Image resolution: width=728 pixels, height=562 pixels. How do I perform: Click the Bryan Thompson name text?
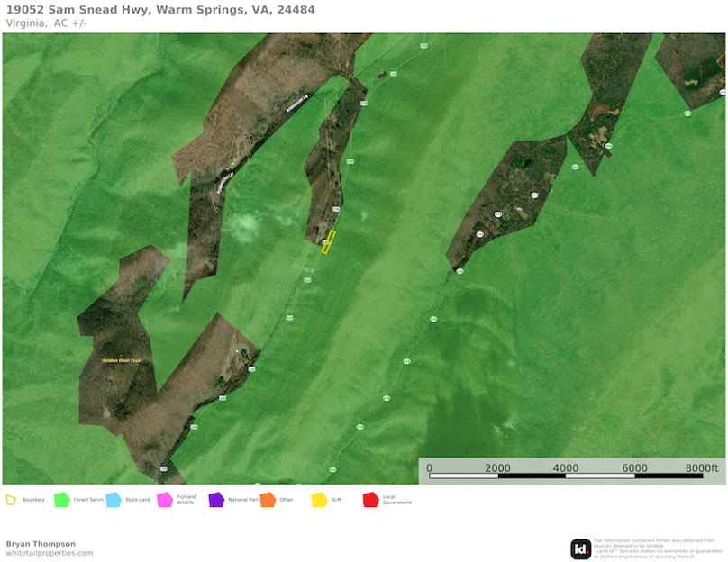click(x=41, y=544)
